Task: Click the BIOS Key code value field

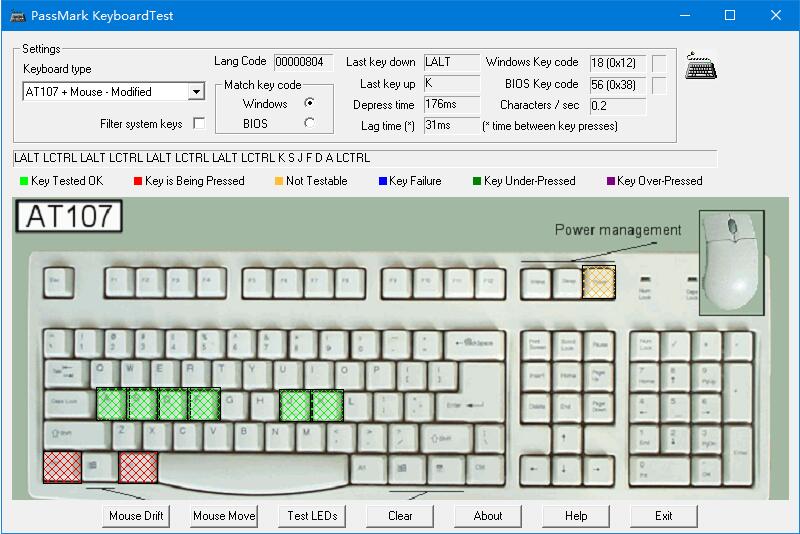Action: tap(618, 85)
